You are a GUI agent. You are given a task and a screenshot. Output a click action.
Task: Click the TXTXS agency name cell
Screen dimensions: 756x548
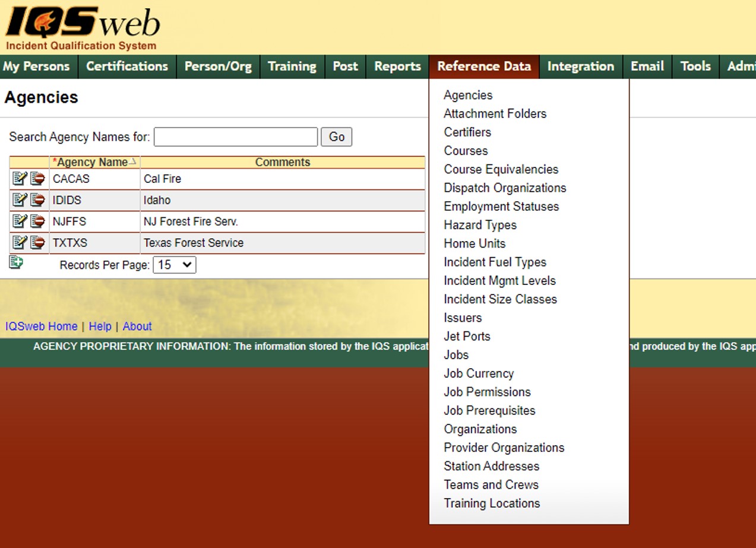click(x=94, y=243)
